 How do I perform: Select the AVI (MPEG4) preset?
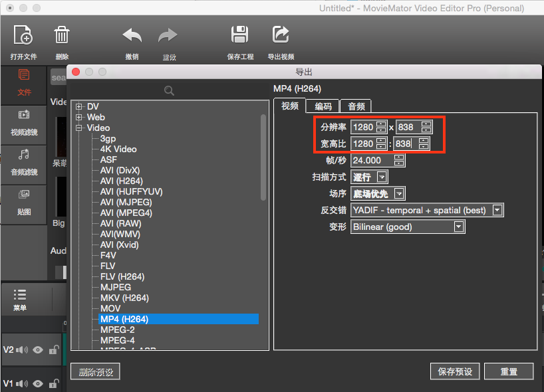pyautogui.click(x=126, y=213)
